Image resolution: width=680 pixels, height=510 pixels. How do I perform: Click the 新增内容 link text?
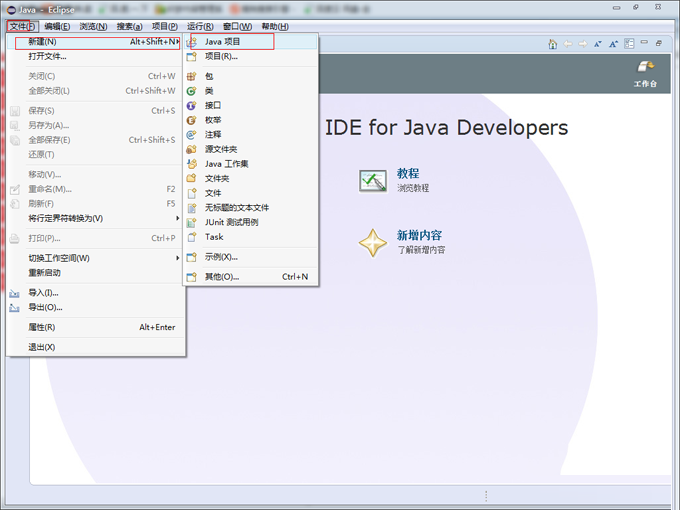click(x=420, y=236)
